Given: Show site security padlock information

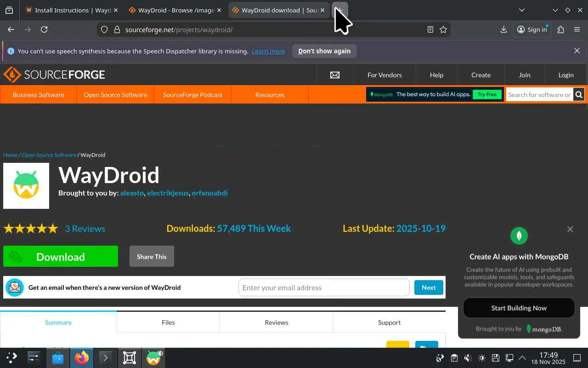Looking at the screenshot, I should (x=117, y=29).
